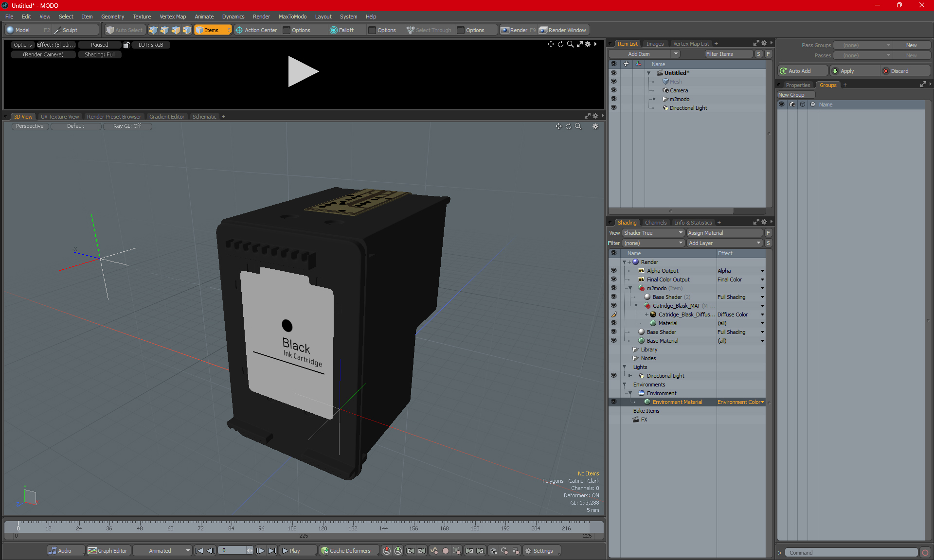This screenshot has width=934, height=560.
Task: Toggle visibility of m2modo item
Action: (613, 99)
